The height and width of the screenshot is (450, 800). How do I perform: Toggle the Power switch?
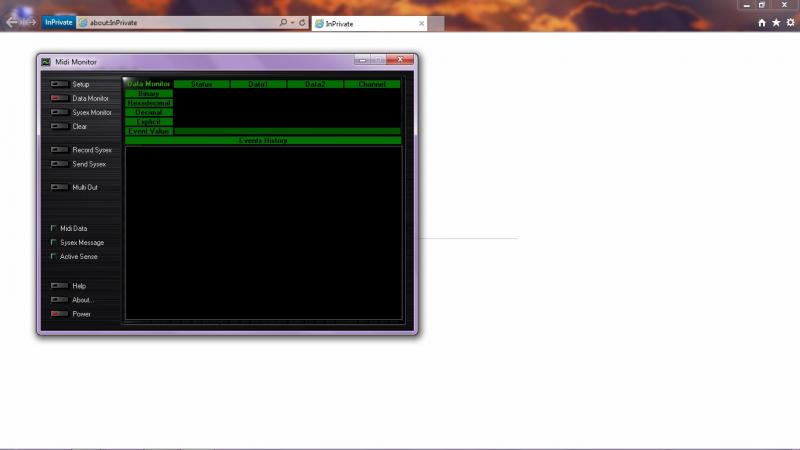[x=59, y=314]
